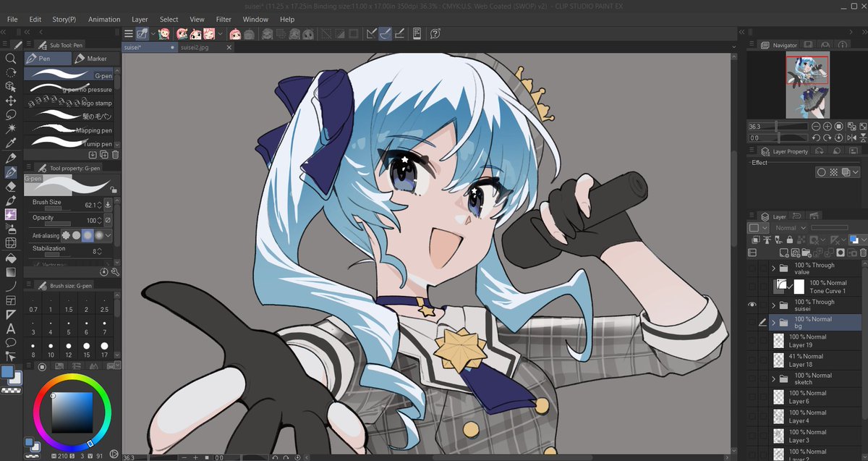
Task: Zoom in in the Navigator panel
Action: pyautogui.click(x=827, y=127)
